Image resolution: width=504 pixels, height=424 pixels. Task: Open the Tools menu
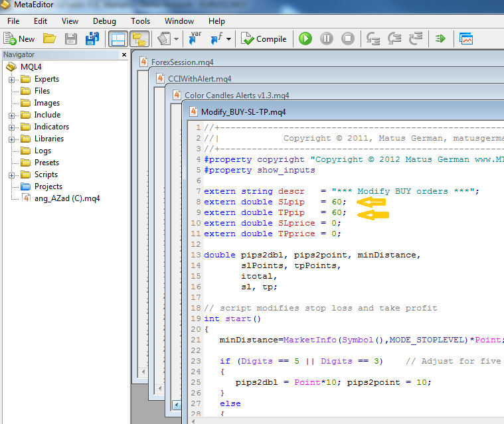[140, 21]
